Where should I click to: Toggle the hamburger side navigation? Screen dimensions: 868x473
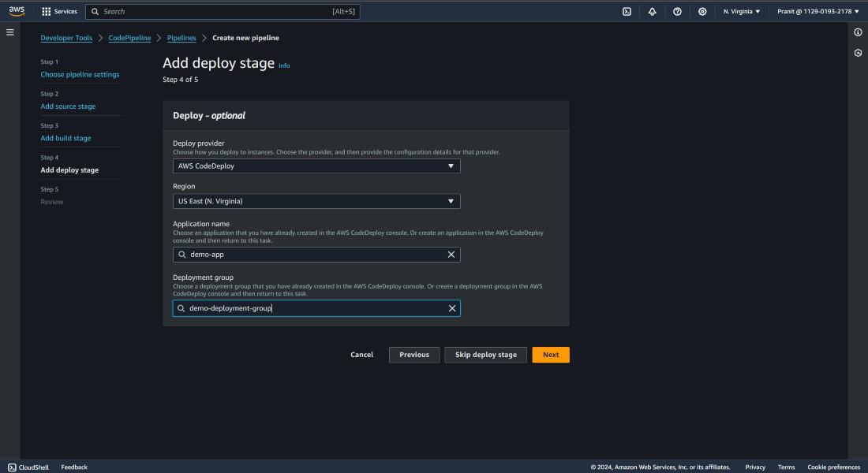(10, 32)
